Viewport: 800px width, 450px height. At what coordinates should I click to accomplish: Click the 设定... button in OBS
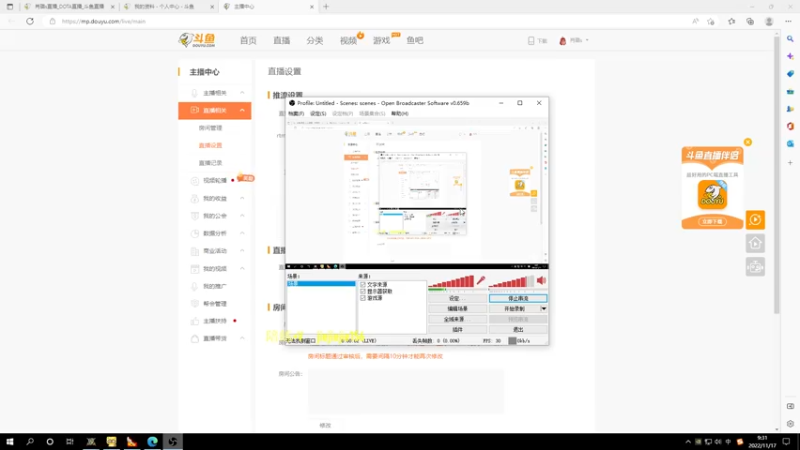pyautogui.click(x=457, y=298)
